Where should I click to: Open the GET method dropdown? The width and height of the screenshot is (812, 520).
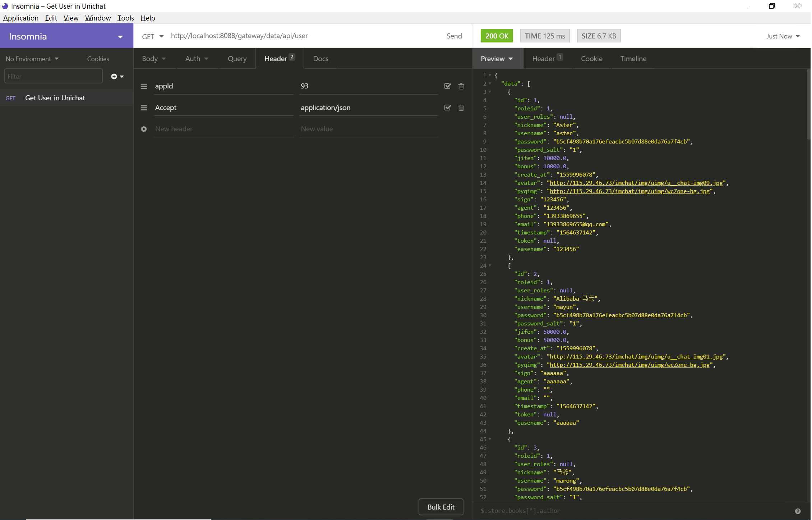(x=153, y=36)
